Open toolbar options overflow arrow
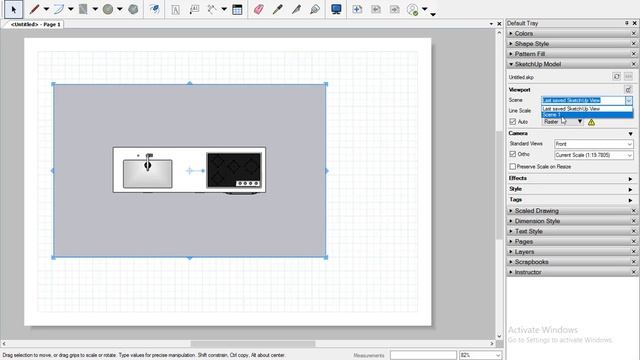Screen dimensions: 640x360 pyautogui.click(x=433, y=14)
